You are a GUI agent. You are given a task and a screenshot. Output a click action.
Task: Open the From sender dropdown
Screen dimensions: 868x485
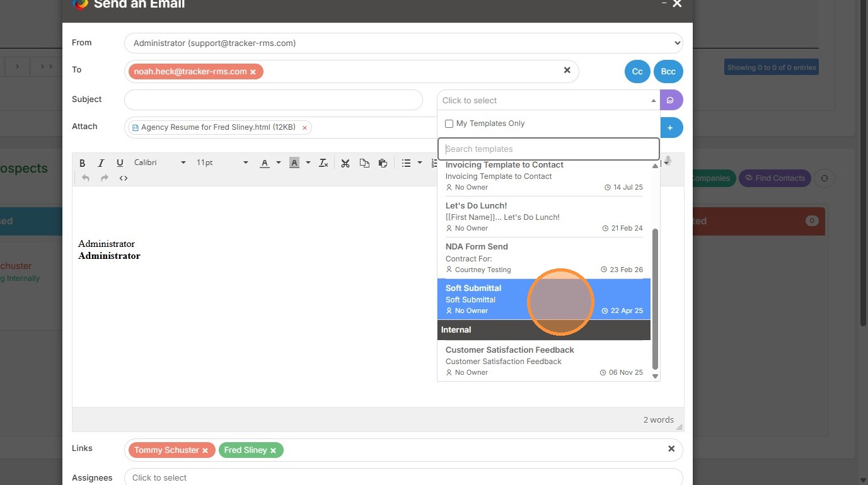tap(403, 43)
